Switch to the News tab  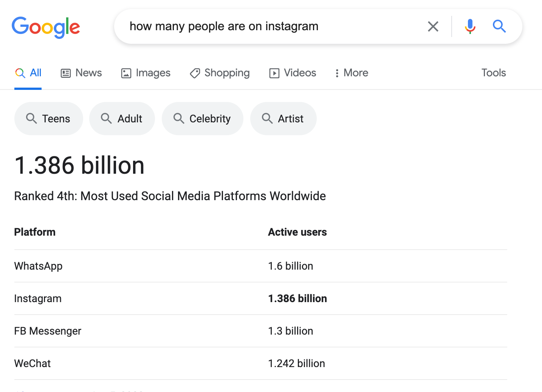click(81, 73)
